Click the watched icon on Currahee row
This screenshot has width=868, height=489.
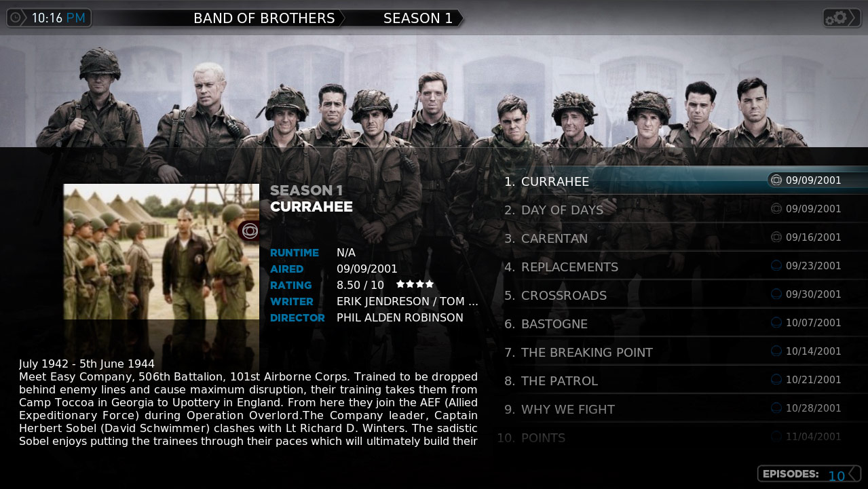tap(777, 180)
